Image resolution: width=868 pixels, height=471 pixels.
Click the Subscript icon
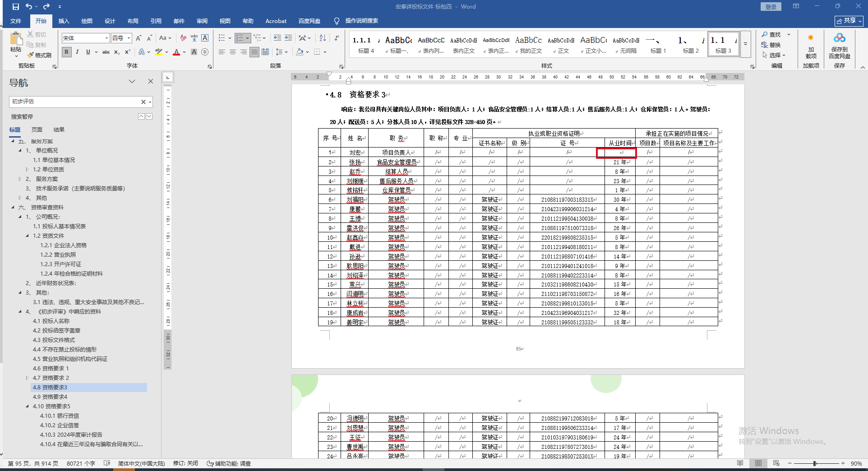[117, 52]
